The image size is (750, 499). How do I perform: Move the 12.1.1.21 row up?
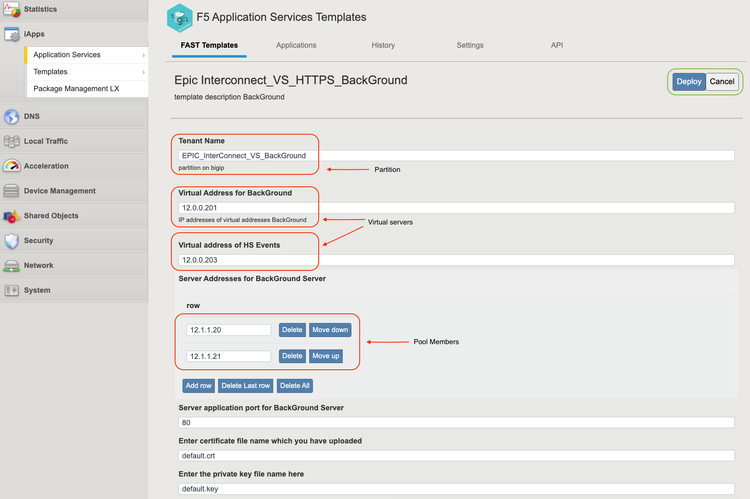pos(326,356)
